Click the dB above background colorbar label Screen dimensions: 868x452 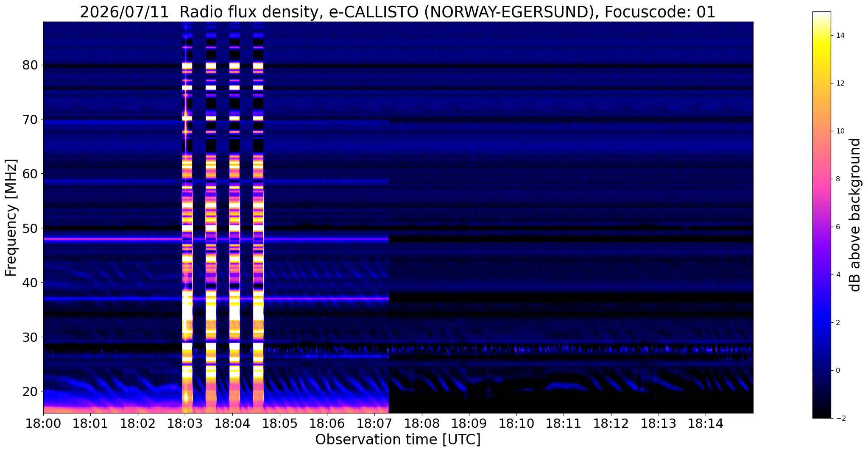click(855, 215)
